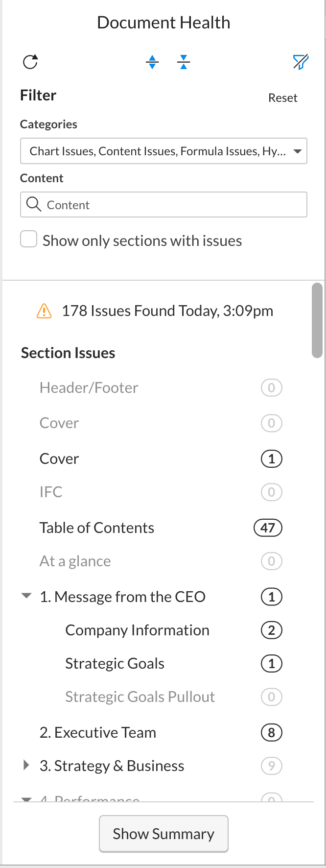Image resolution: width=326 pixels, height=868 pixels.
Task: Expand the Strategy & Business section
Action: (26, 765)
